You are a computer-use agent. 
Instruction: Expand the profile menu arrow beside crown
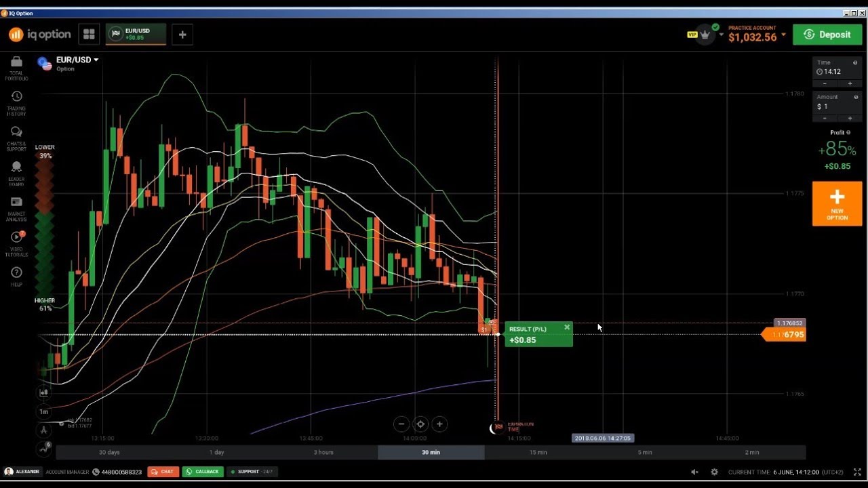(x=722, y=35)
